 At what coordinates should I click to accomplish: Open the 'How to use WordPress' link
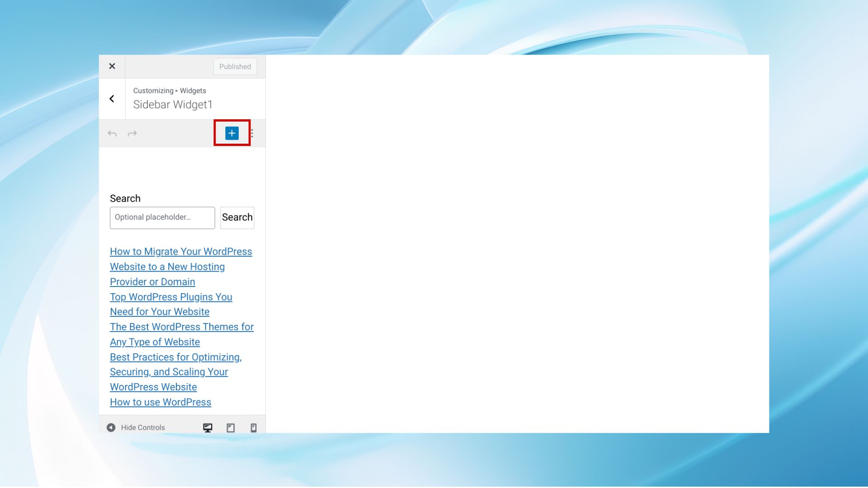pyautogui.click(x=160, y=402)
